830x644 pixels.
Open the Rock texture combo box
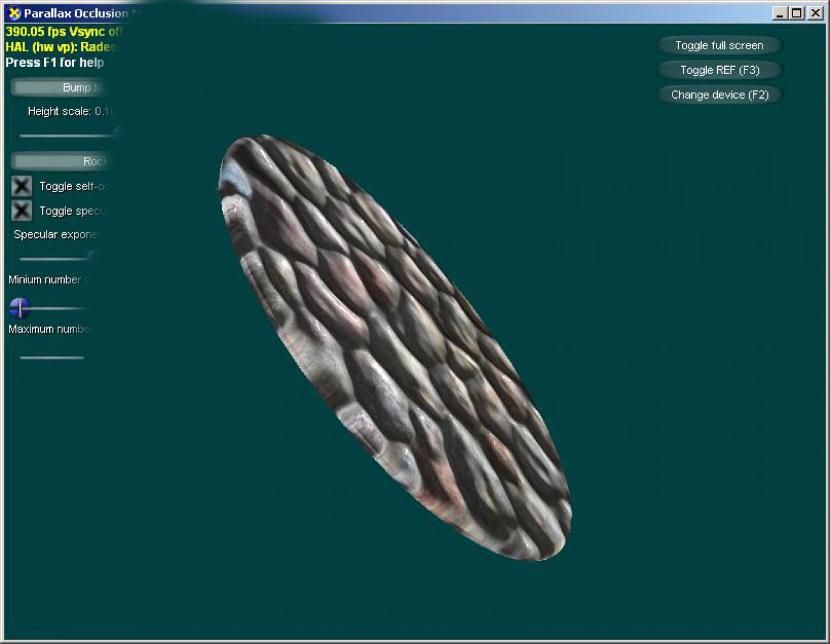62,161
